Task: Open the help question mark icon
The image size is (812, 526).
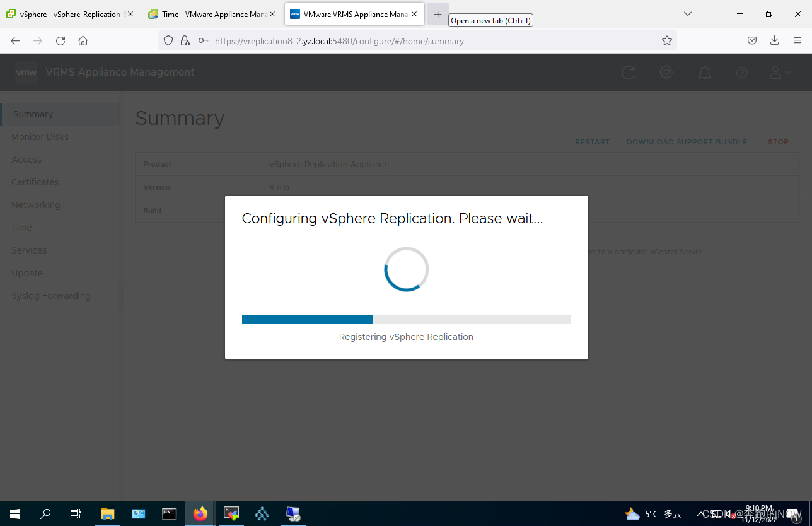Action: pyautogui.click(x=742, y=73)
